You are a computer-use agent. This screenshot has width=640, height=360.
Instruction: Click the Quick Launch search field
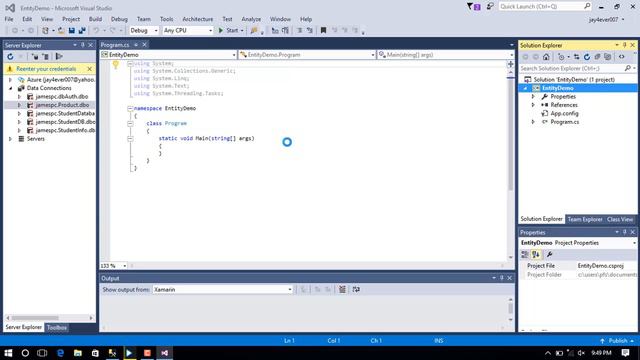pyautogui.click(x=545, y=7)
